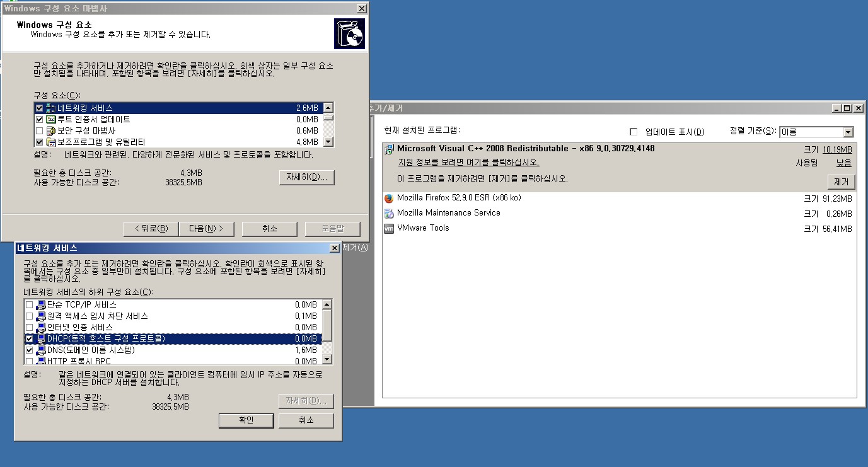This screenshot has height=467, width=868.
Task: Click the 10.19MB size link
Action: 837,149
